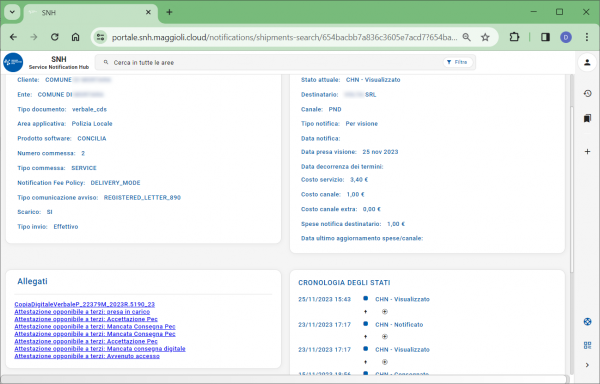Toggle the browser side panel

pos(545,37)
